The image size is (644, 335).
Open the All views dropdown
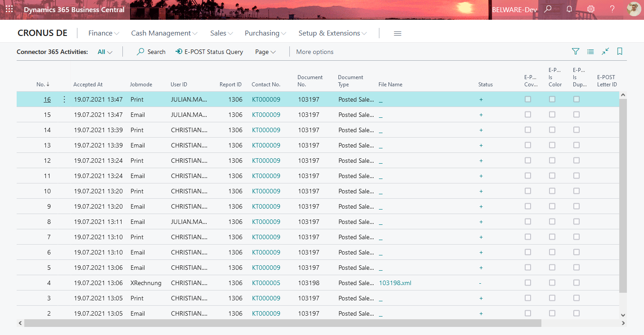click(105, 52)
